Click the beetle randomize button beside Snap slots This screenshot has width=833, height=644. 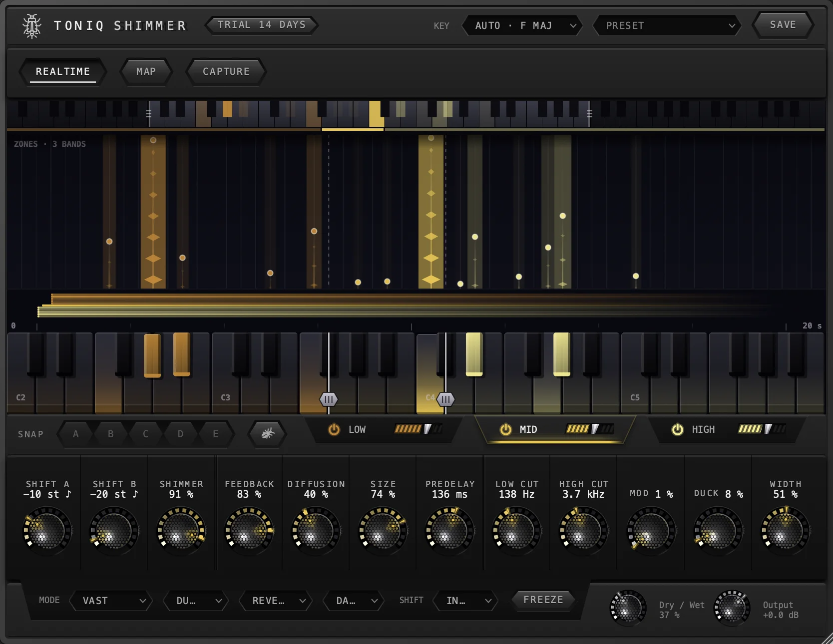[268, 433]
